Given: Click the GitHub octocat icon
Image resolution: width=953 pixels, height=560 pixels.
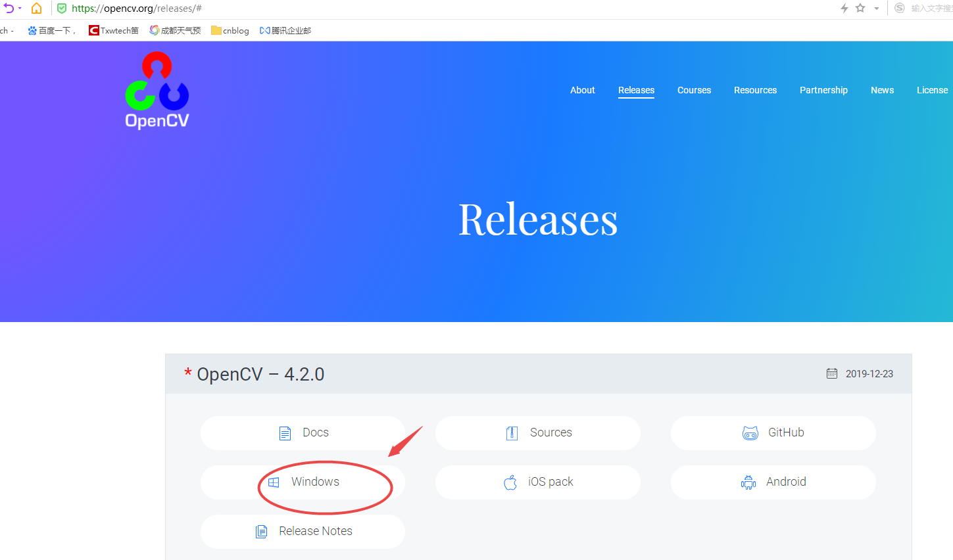Looking at the screenshot, I should pos(750,433).
